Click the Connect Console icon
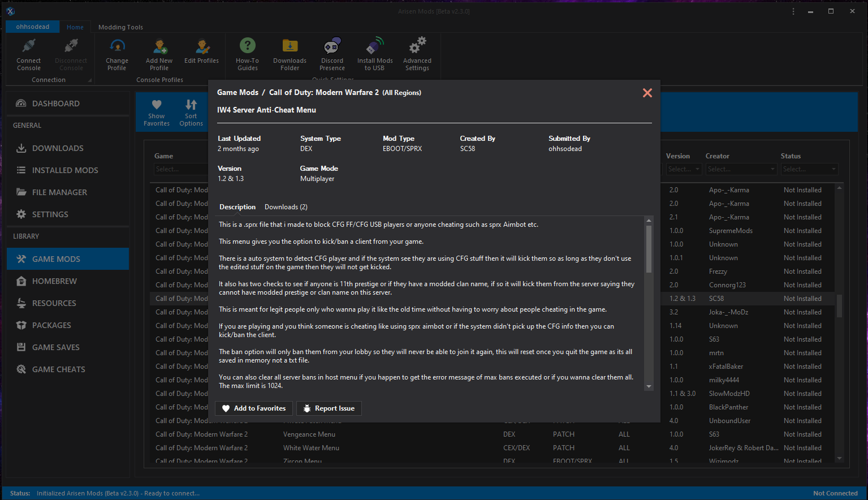The image size is (868, 500). pyautogui.click(x=29, y=45)
